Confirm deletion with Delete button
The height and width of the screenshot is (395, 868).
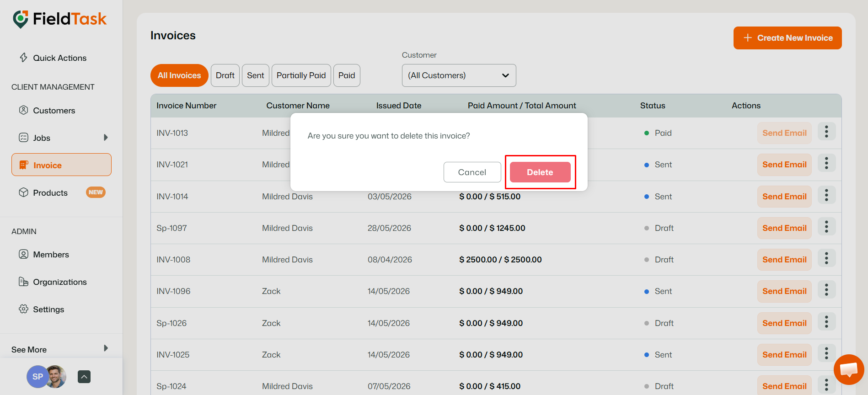540,172
